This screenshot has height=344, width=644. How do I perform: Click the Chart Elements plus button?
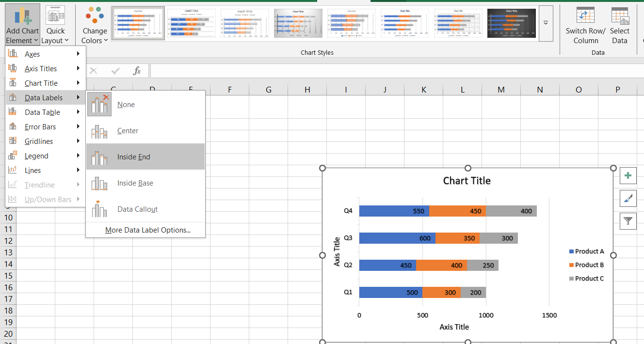tap(628, 175)
